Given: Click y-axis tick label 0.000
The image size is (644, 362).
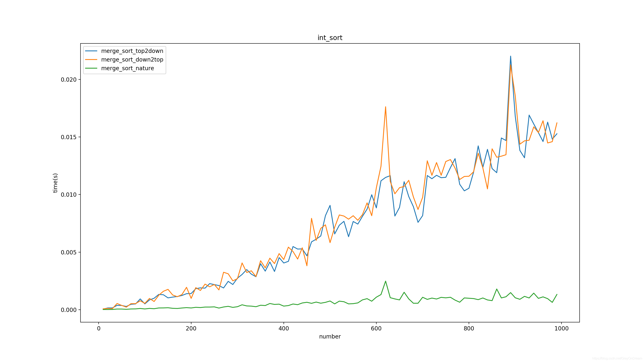Looking at the screenshot, I should coord(68,310).
